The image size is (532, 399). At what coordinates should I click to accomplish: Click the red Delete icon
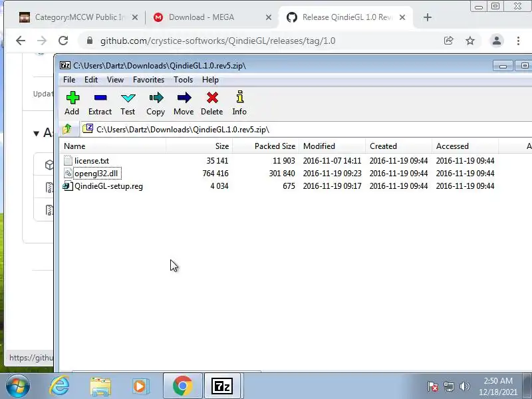point(212,98)
